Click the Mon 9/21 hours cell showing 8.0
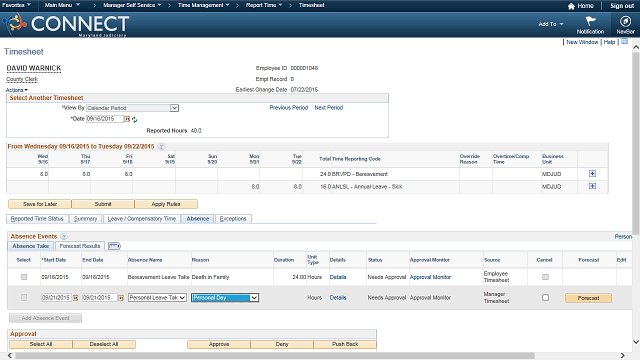 pos(239,187)
